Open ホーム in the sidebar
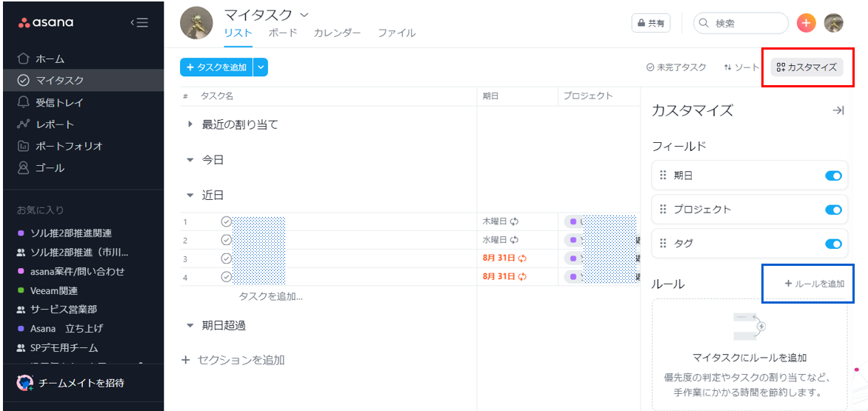The image size is (868, 411). point(83,59)
